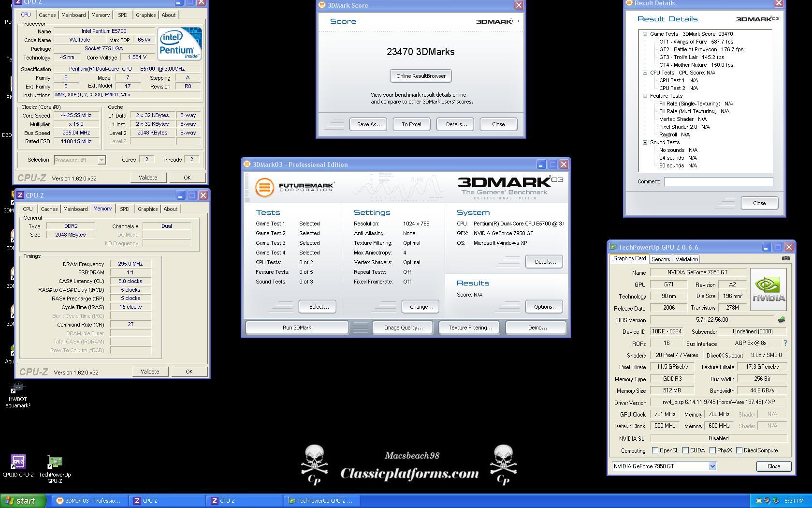Open the GeForce 7950 GT selection dropdown
This screenshot has height=508, width=812.
[712, 466]
